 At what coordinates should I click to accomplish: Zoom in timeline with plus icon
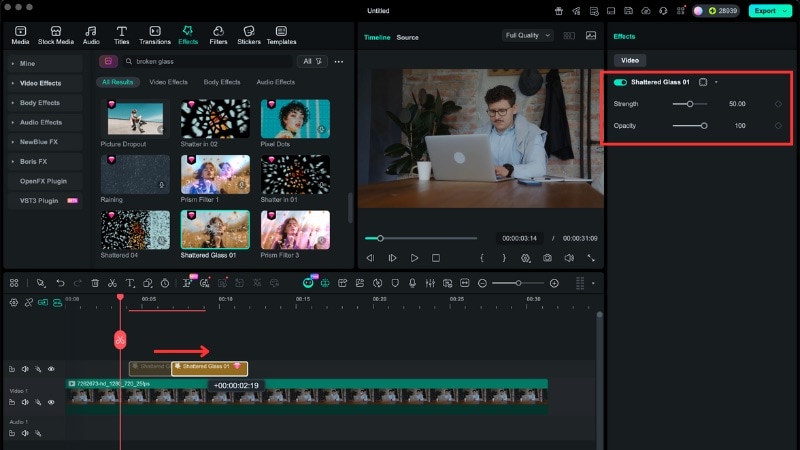click(x=554, y=283)
